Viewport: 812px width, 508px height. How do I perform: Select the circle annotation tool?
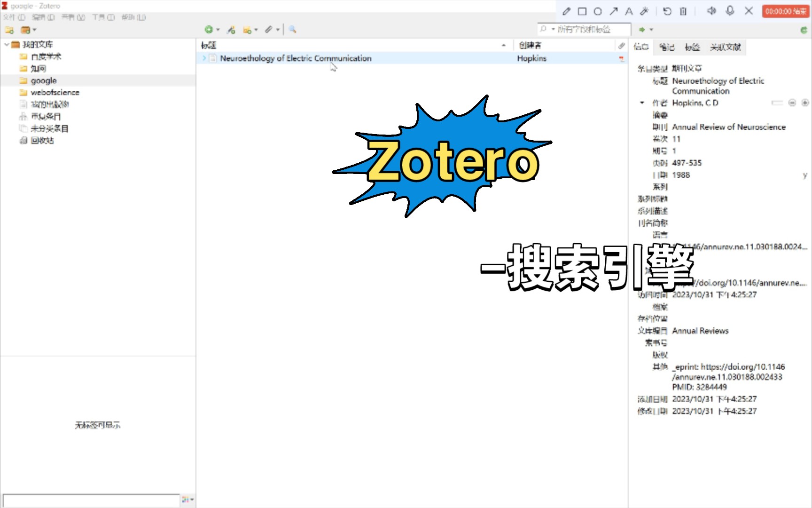pos(598,11)
